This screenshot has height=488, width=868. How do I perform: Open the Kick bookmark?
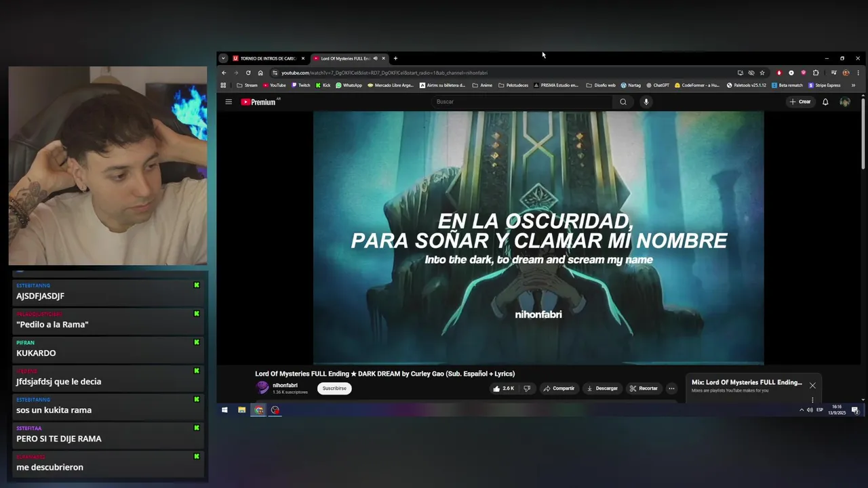(323, 85)
